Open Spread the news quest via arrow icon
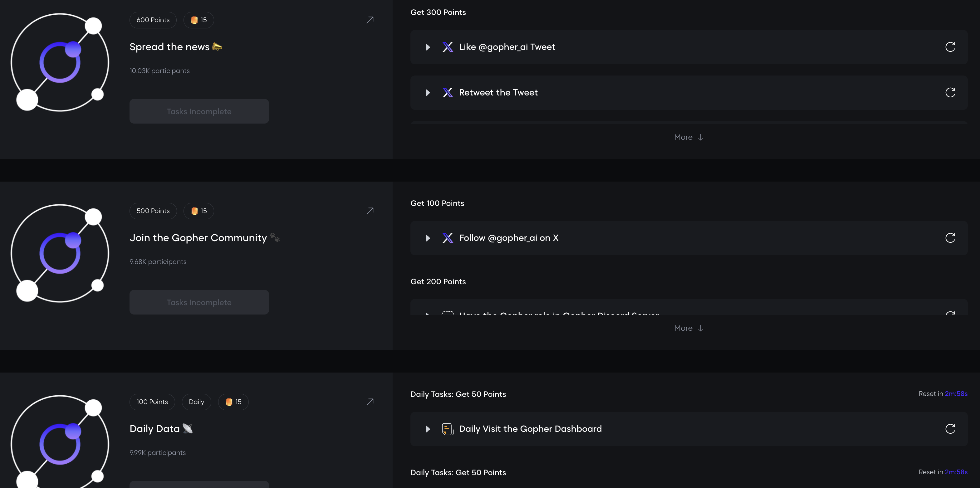The image size is (980, 488). point(370,20)
